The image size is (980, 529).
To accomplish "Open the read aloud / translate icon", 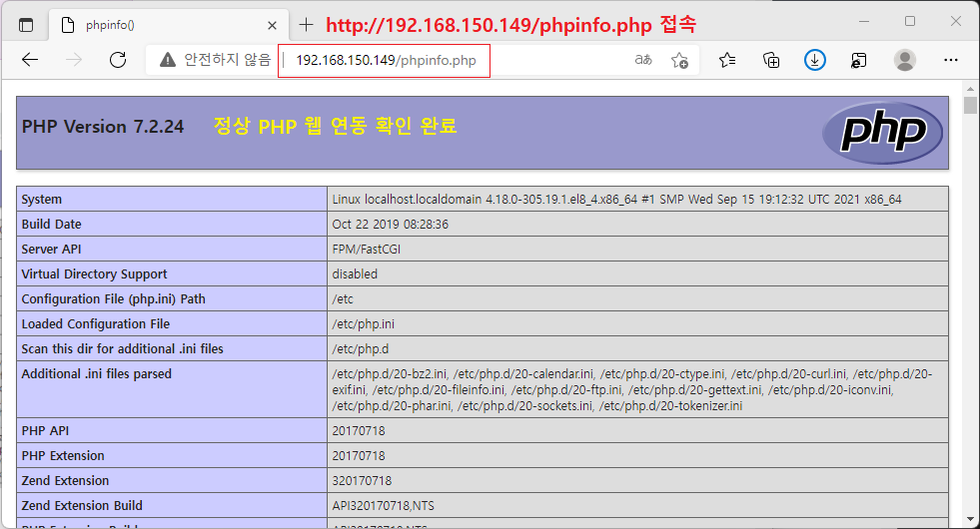I will [643, 60].
